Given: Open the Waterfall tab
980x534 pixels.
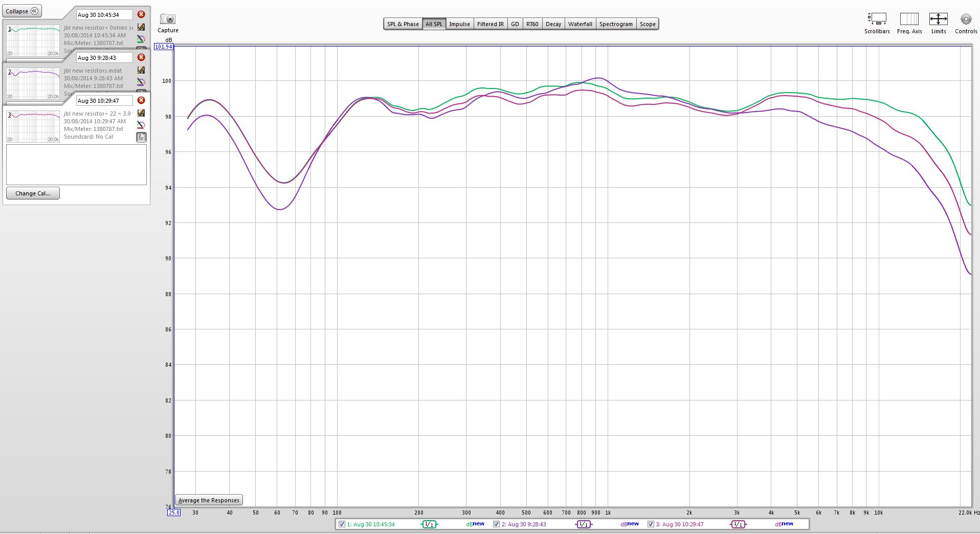Looking at the screenshot, I should [580, 24].
